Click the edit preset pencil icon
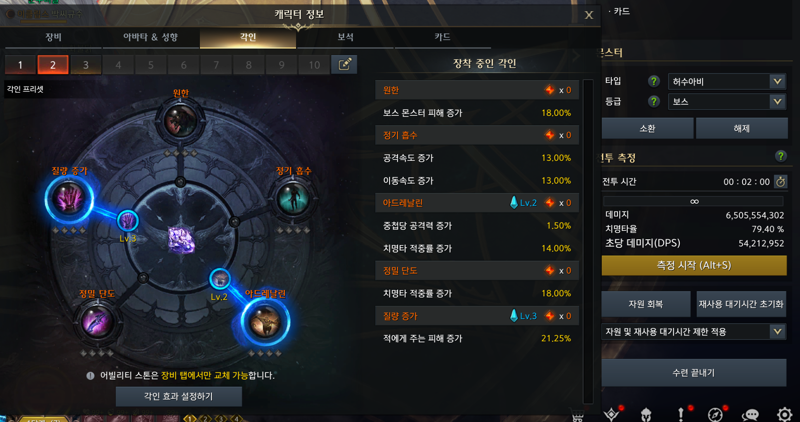Viewport: 800px width, 422px height. pyautogui.click(x=344, y=65)
